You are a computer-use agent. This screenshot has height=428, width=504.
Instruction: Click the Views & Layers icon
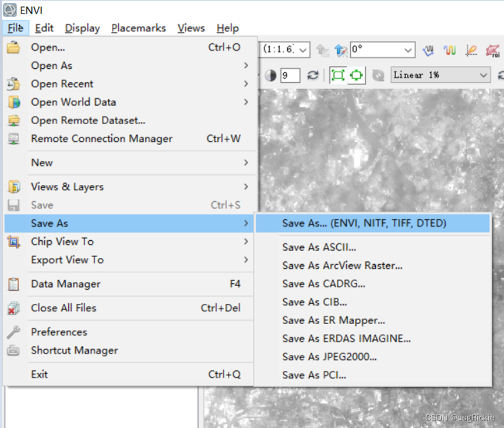pos(14,187)
